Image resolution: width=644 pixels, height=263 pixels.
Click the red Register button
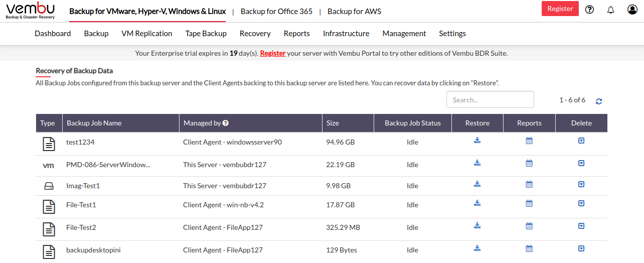tap(560, 9)
